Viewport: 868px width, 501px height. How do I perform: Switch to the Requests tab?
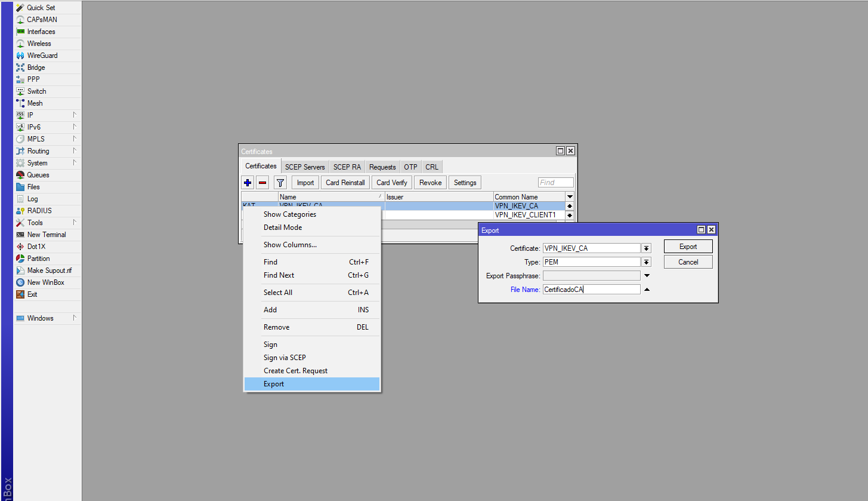[x=382, y=167]
